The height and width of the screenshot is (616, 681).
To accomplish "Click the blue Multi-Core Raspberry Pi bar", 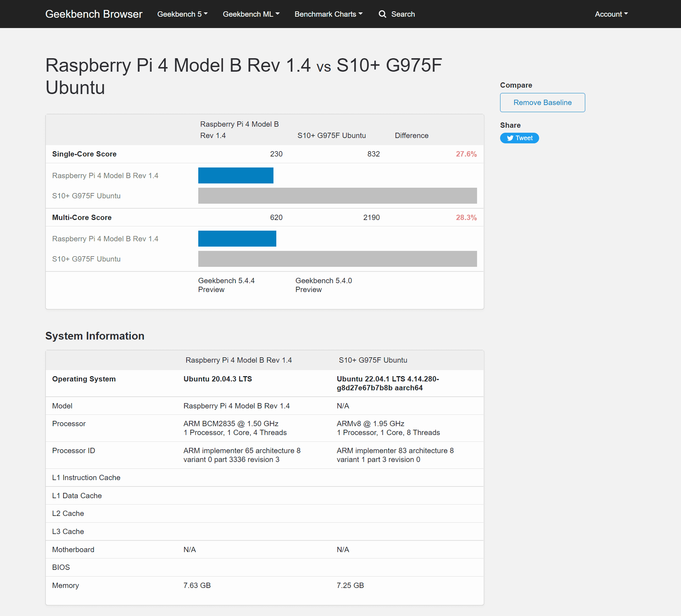I will [x=237, y=239].
